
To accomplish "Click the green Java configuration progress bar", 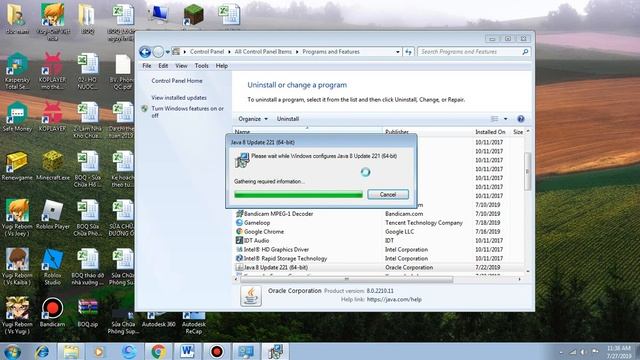I will pyautogui.click(x=298, y=195).
